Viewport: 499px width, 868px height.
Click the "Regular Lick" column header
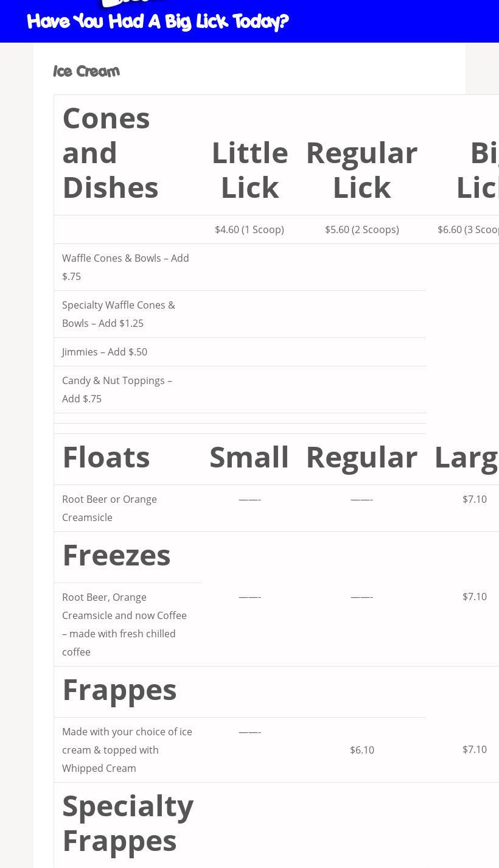361,169
